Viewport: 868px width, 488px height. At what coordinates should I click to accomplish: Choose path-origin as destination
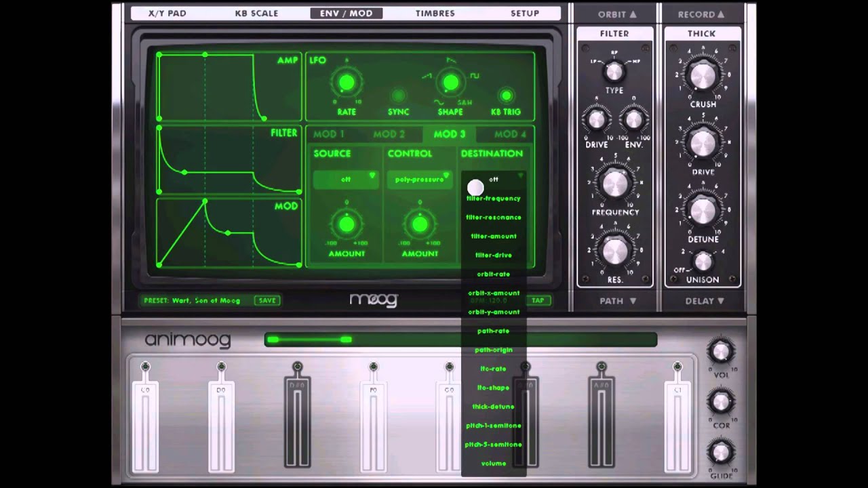(494, 350)
